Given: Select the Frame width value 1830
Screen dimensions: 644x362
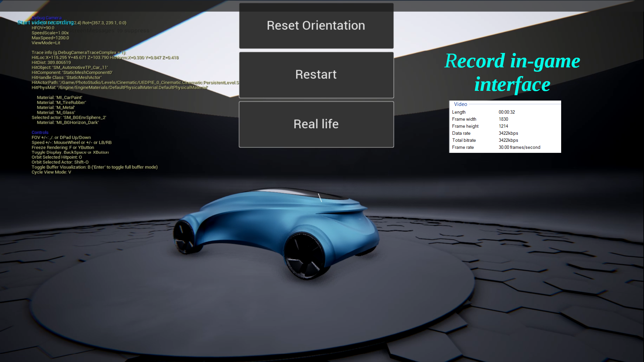Looking at the screenshot, I should [x=503, y=119].
